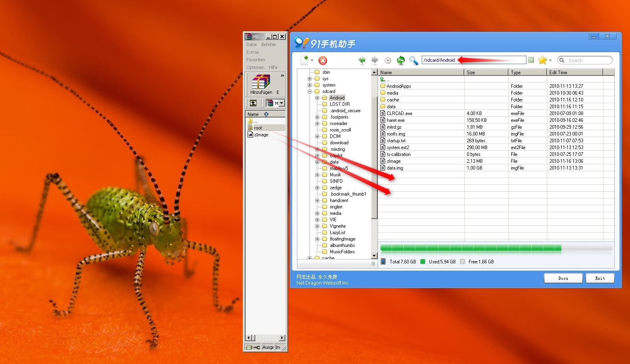Select the cache folder in file list

pos(393,100)
